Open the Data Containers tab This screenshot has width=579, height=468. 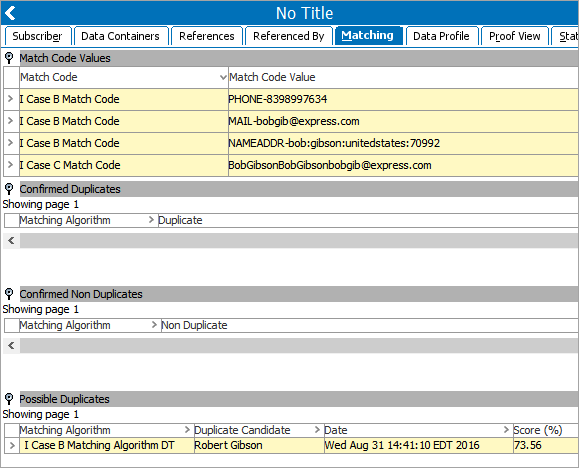click(x=120, y=36)
